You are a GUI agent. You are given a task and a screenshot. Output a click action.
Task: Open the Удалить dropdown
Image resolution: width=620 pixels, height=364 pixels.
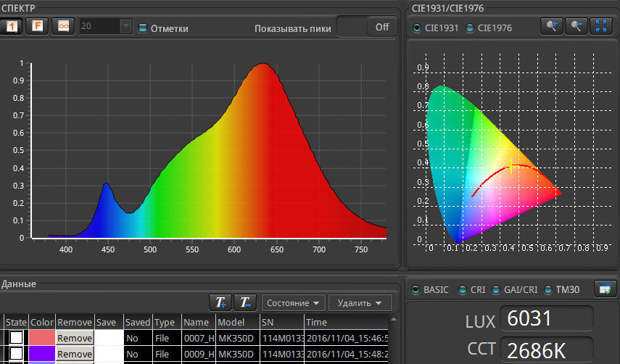tap(360, 303)
